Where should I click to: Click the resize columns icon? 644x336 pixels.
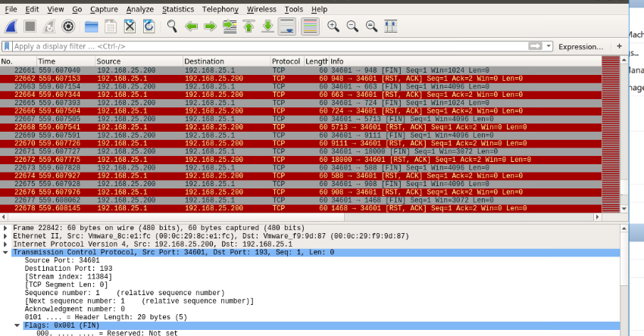tap(391, 26)
